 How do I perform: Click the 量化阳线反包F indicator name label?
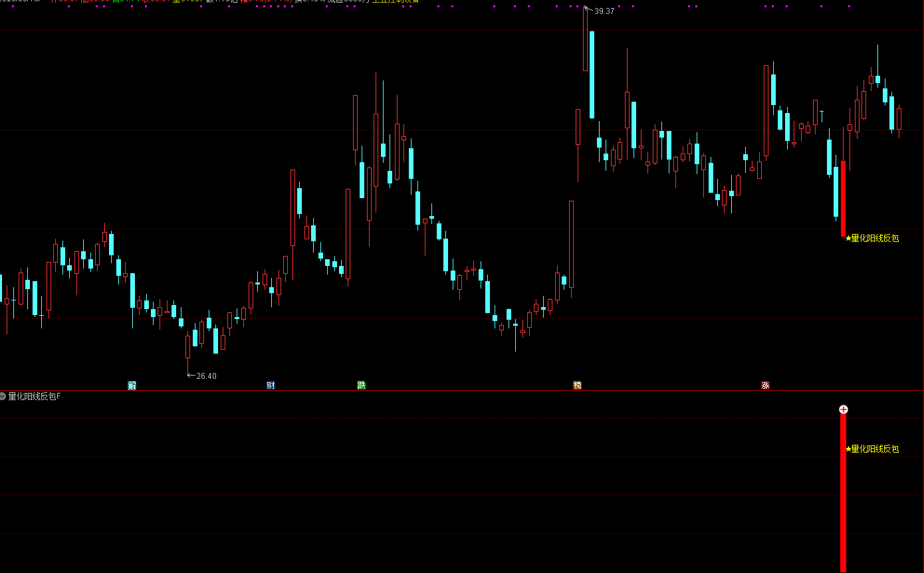pos(35,396)
